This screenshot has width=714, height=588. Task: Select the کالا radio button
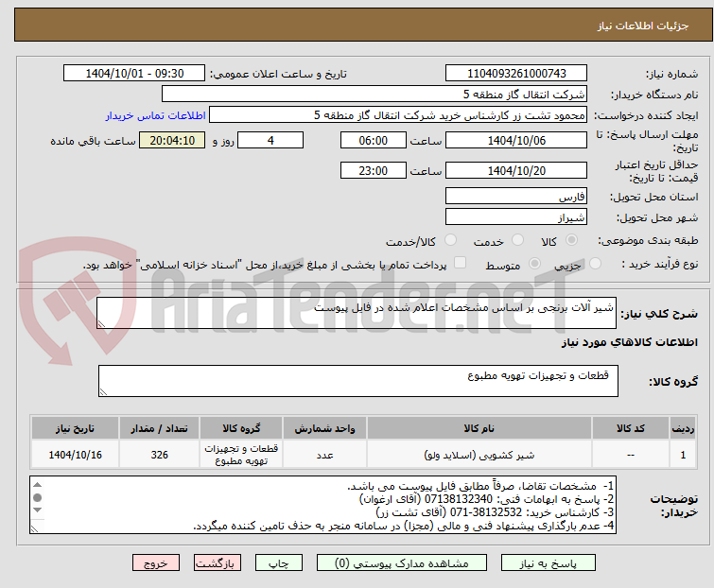click(x=571, y=240)
